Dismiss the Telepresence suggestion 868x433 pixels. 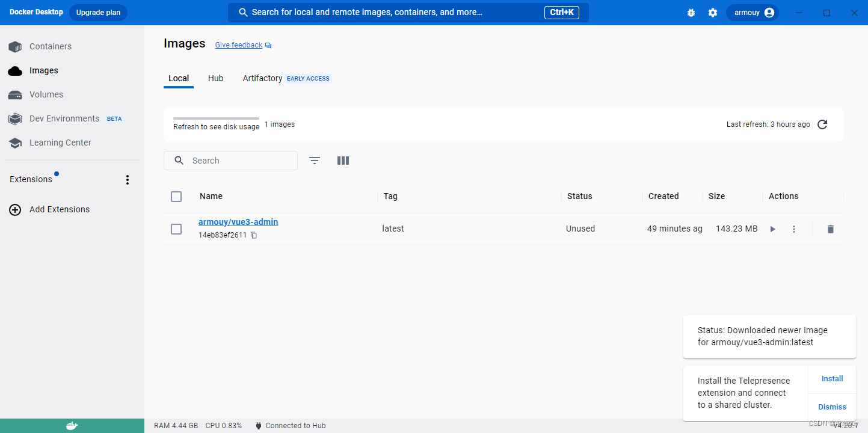click(833, 407)
